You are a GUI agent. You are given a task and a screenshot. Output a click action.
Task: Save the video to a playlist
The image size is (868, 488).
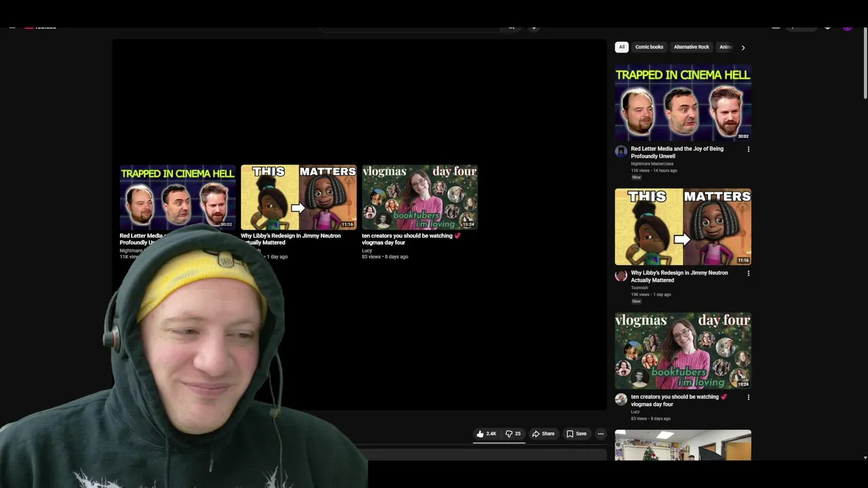point(576,434)
